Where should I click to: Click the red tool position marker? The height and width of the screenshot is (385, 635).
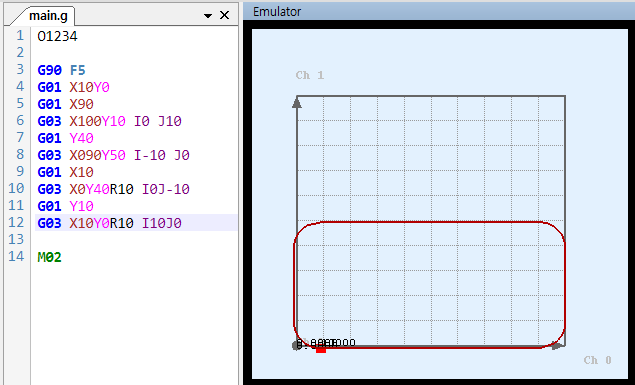point(321,349)
